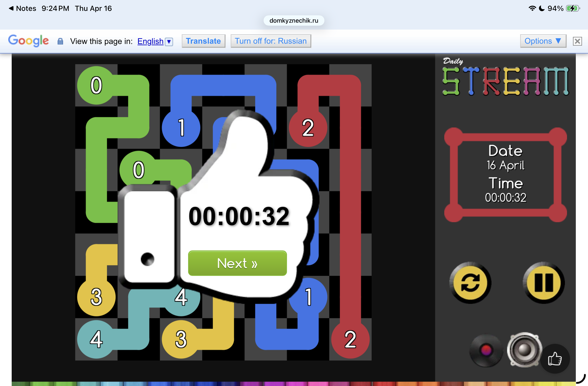This screenshot has height=386, width=588.
Task: Tap the small thumbs-up like icon
Action: click(x=555, y=359)
